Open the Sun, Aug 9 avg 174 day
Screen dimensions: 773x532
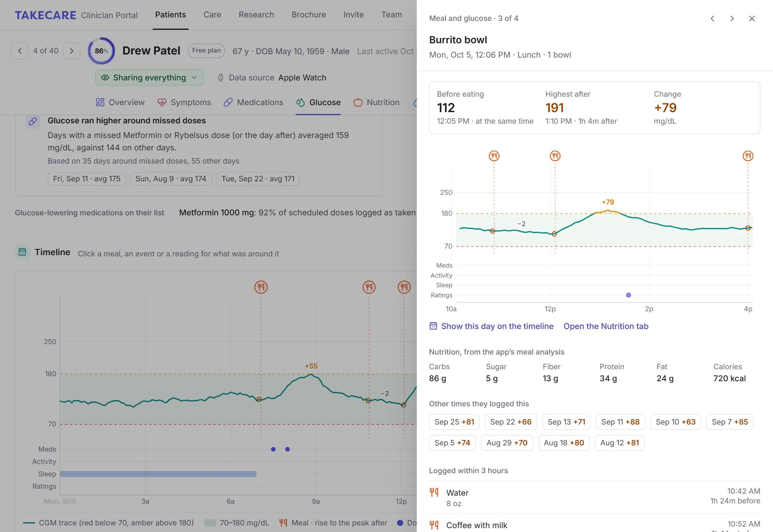coord(171,179)
